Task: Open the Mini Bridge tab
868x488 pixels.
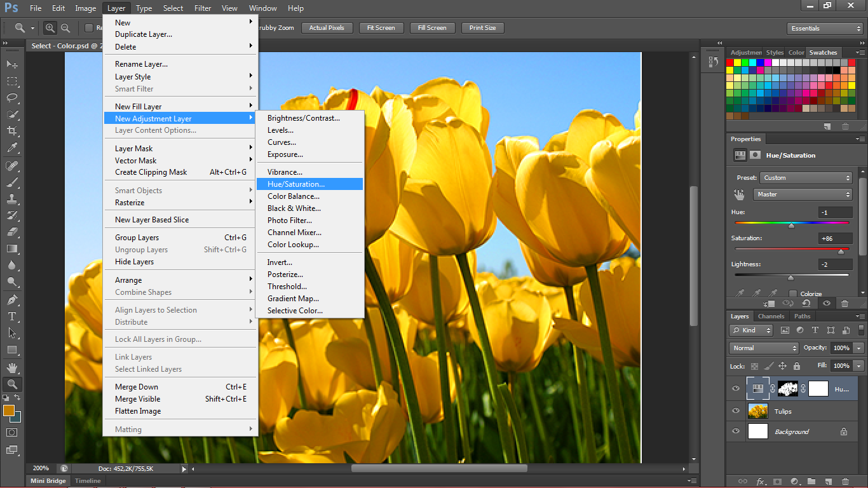Action: (x=48, y=481)
